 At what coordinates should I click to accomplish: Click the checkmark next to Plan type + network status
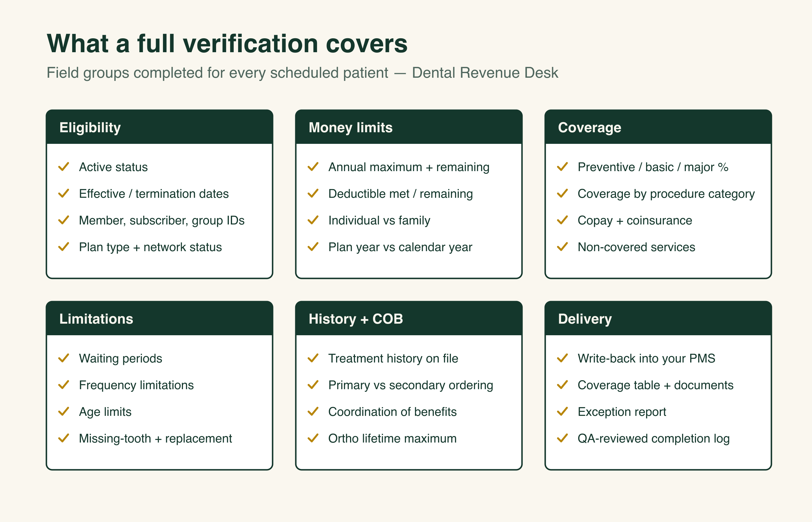click(64, 247)
